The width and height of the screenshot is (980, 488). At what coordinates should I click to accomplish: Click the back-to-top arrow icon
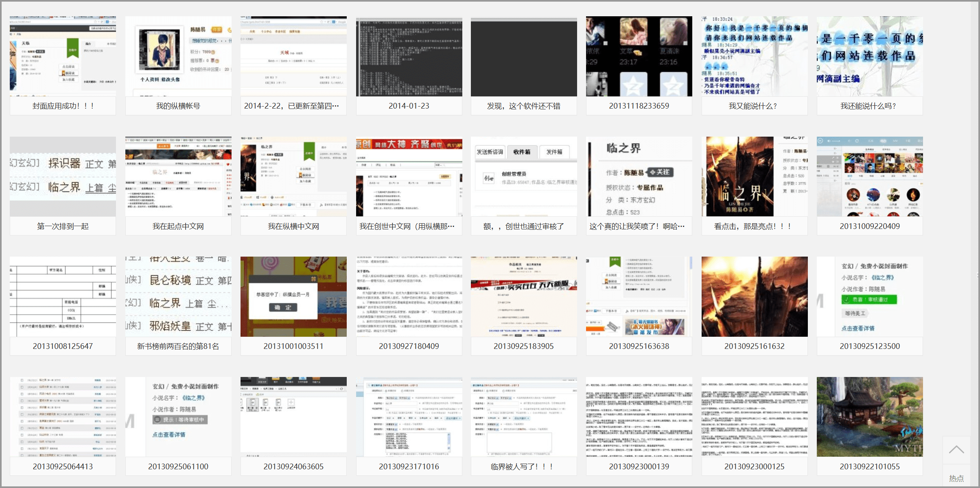[956, 450]
